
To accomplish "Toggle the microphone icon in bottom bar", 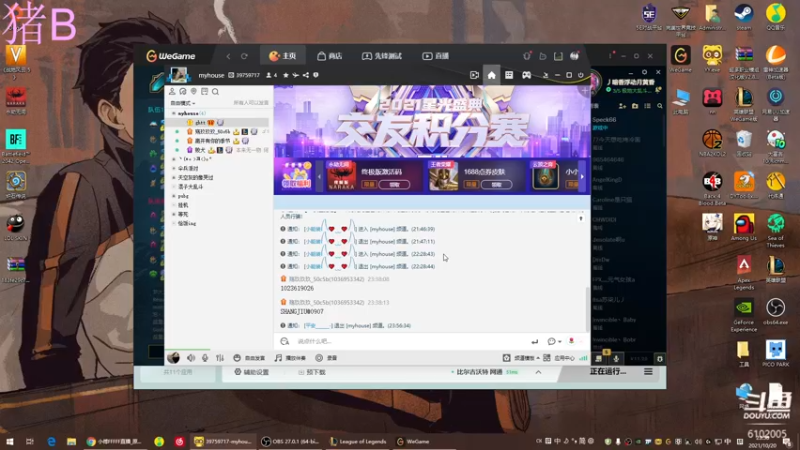I will (205, 358).
